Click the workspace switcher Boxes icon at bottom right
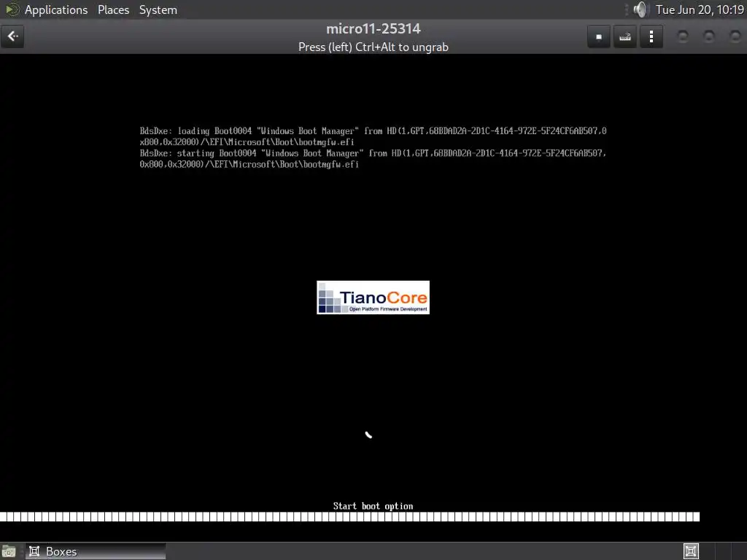 click(x=691, y=551)
